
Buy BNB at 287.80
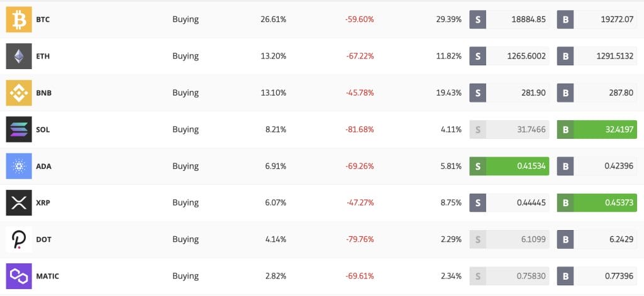click(596, 93)
